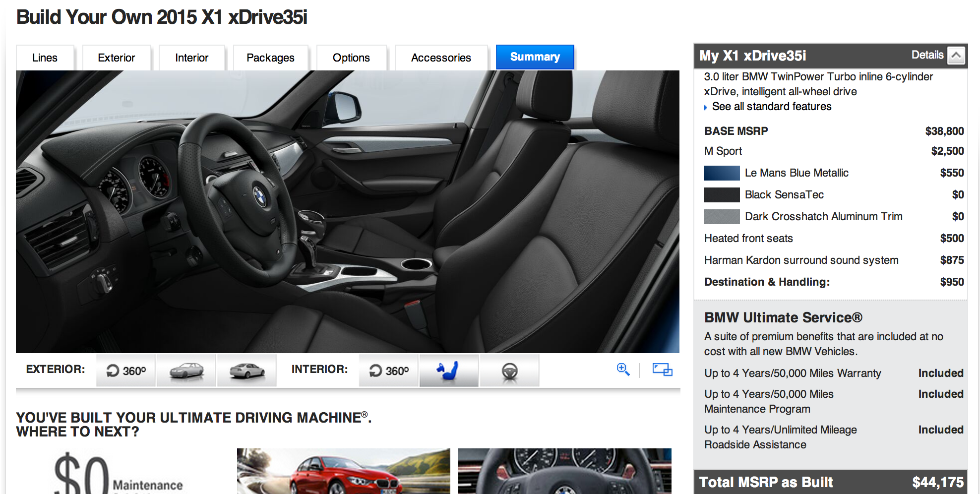This screenshot has height=494, width=980.
Task: Go to the Packages tab
Action: pos(270,58)
